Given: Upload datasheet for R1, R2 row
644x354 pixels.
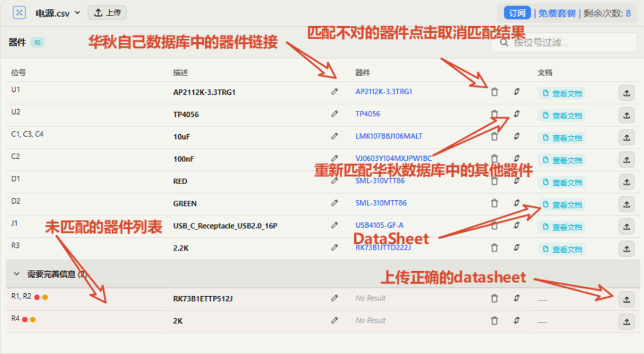Looking at the screenshot, I should [627, 299].
